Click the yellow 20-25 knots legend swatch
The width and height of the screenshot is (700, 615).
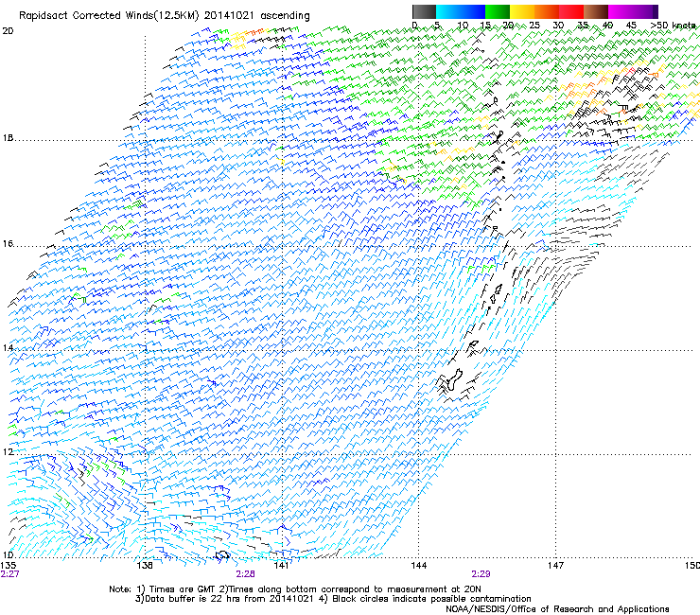point(522,11)
